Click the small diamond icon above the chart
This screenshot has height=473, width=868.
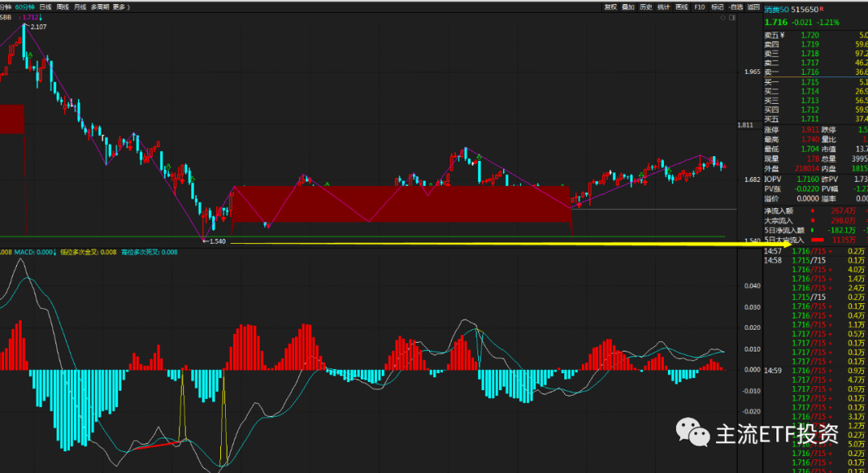click(723, 18)
